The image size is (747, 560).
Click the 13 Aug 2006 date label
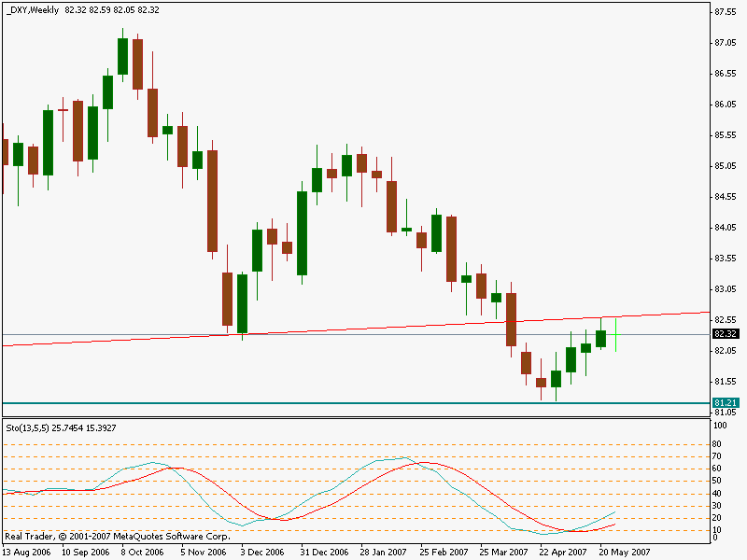(25, 552)
